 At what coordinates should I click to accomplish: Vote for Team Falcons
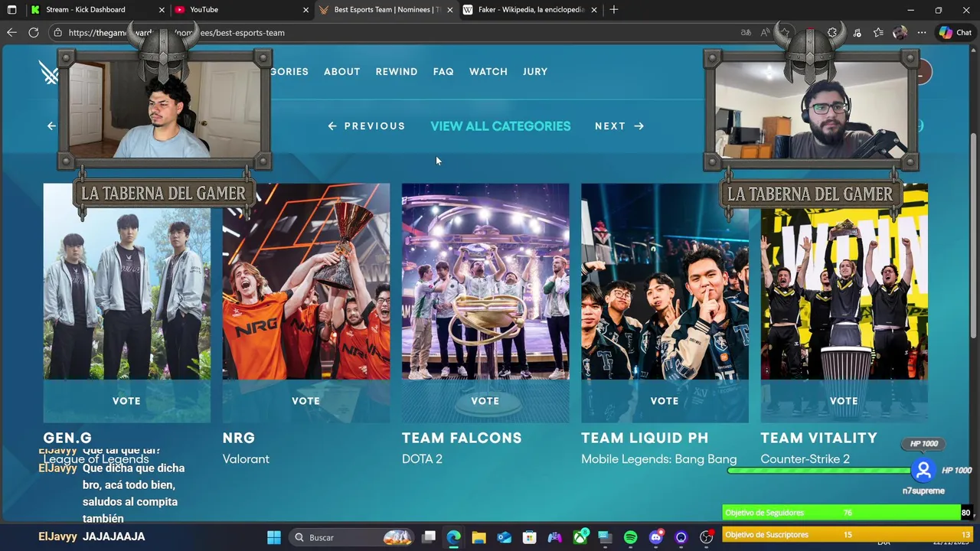click(x=485, y=401)
